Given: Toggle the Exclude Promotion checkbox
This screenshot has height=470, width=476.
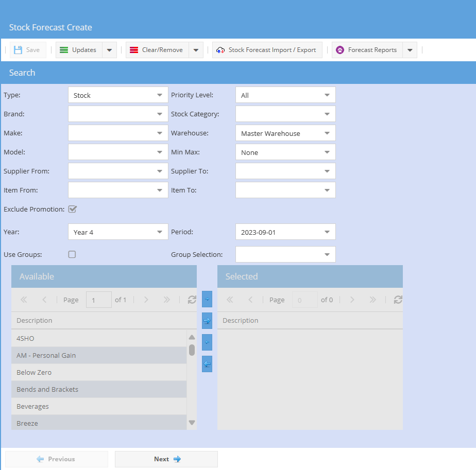Looking at the screenshot, I should pos(73,209).
